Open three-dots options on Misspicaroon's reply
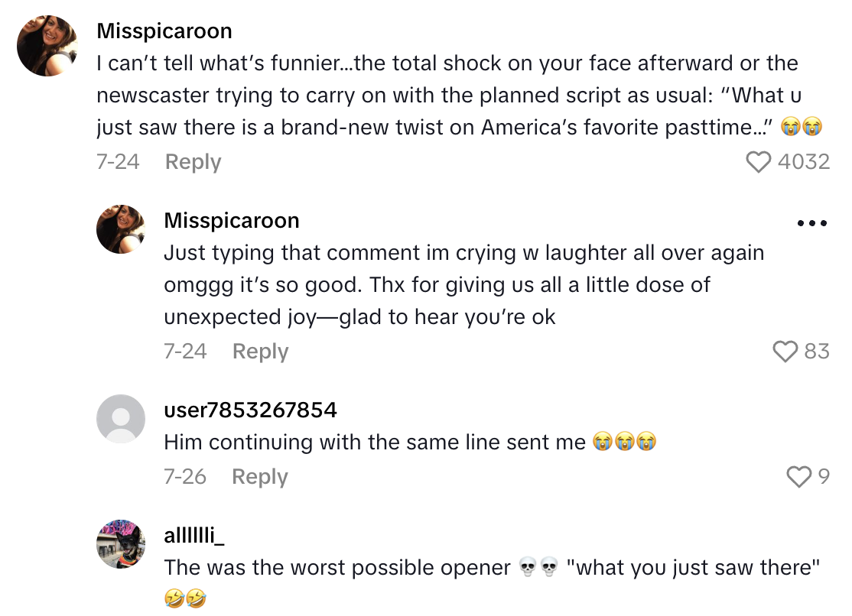852x616 pixels. pyautogui.click(x=811, y=223)
